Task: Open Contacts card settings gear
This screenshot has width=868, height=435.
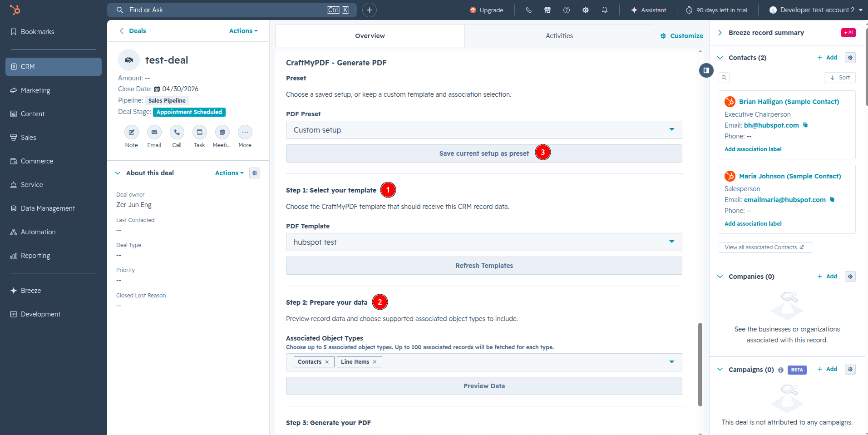Action: tap(850, 58)
